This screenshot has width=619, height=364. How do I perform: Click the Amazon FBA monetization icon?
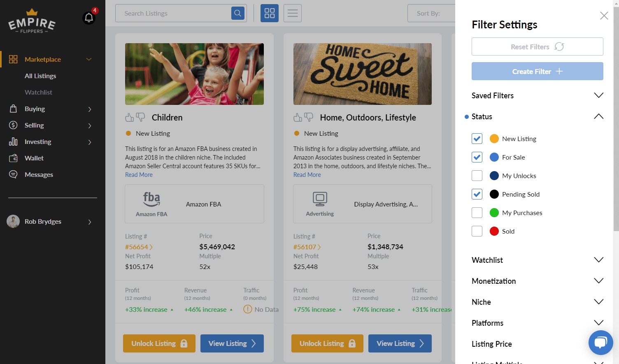pyautogui.click(x=151, y=199)
